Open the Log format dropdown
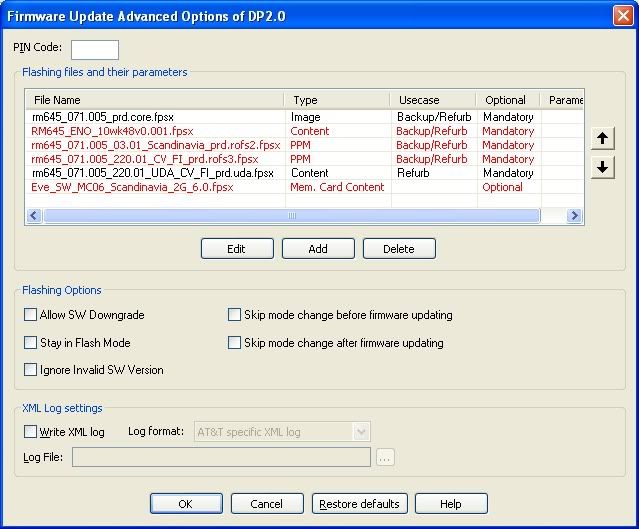This screenshot has height=529, width=639. (360, 432)
